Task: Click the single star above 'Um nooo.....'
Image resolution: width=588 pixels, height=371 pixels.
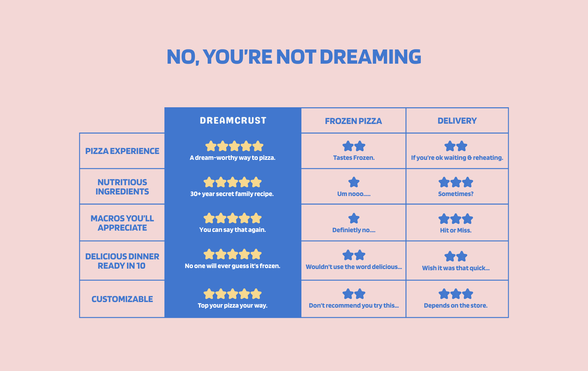Action: click(x=354, y=182)
